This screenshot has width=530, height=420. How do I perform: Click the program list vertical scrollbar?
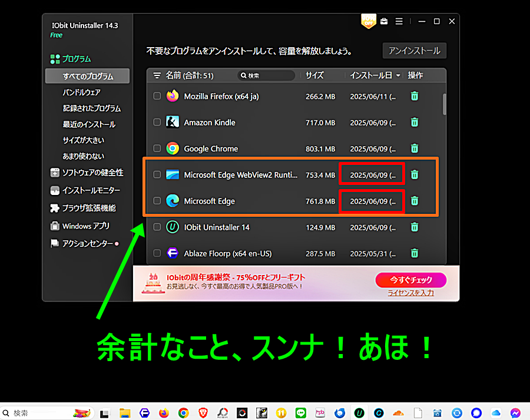tap(443, 104)
